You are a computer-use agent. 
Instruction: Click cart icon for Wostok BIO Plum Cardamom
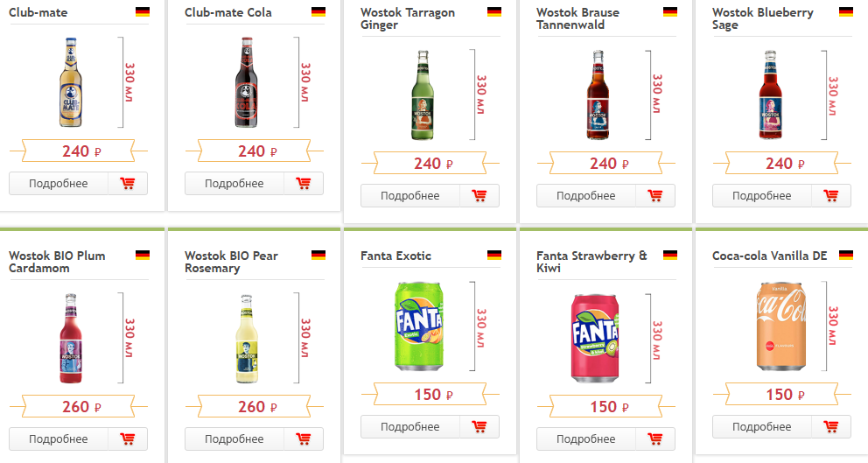coord(128,439)
